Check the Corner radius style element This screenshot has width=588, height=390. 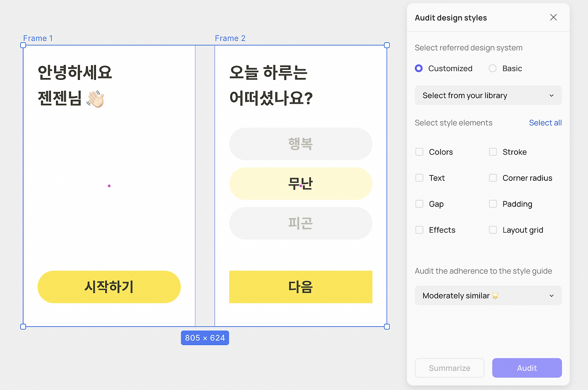(493, 178)
